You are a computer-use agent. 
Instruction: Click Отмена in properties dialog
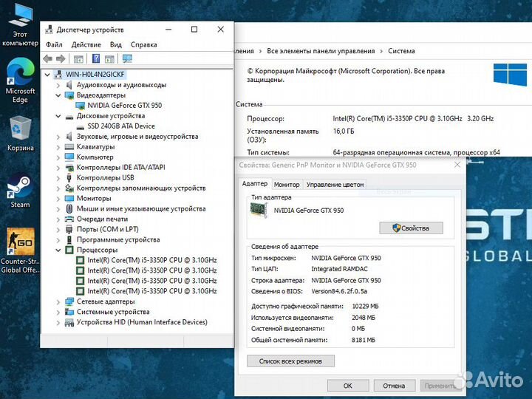coord(394,386)
